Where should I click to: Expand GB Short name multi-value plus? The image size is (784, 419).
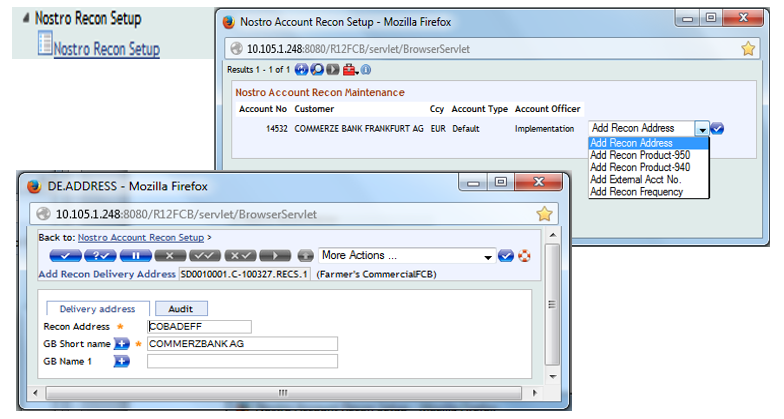[x=122, y=343]
